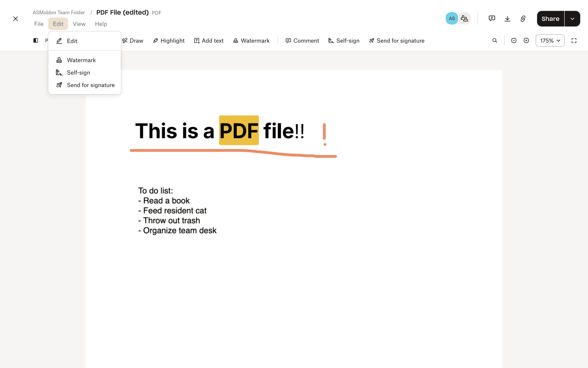Open the Help menu
This screenshot has height=368, width=588.
click(x=101, y=24)
